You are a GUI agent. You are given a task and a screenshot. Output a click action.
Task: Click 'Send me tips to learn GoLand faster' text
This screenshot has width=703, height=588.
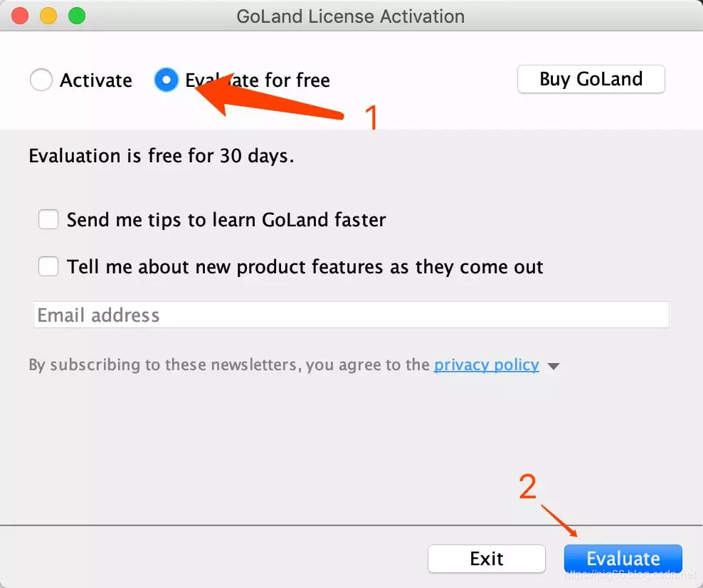tap(226, 220)
